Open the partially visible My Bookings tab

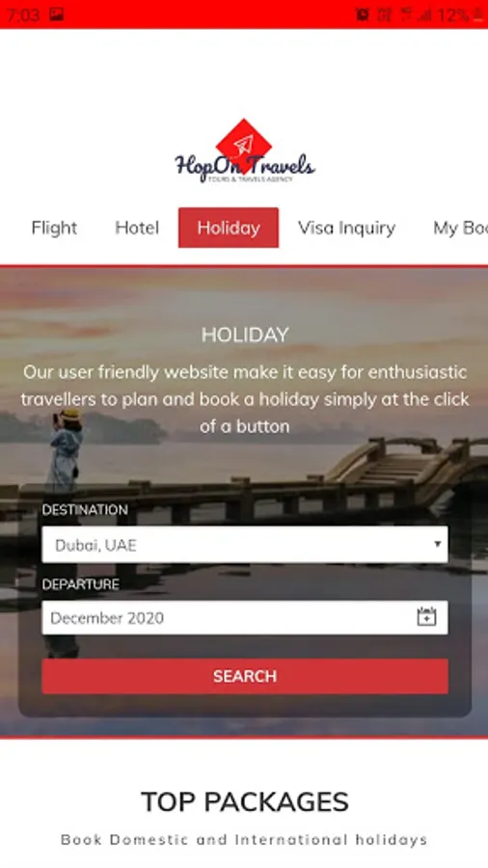coord(460,228)
